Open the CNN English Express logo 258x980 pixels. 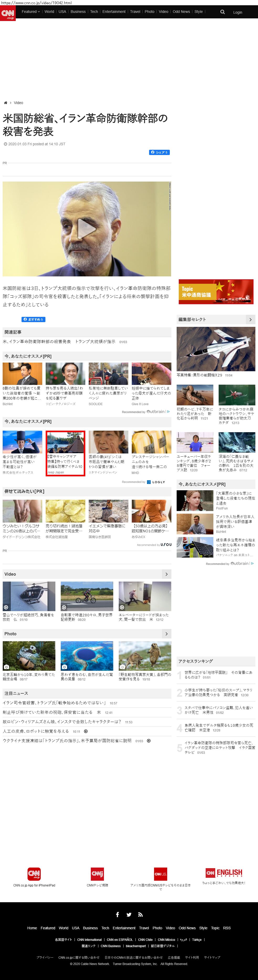point(224,873)
